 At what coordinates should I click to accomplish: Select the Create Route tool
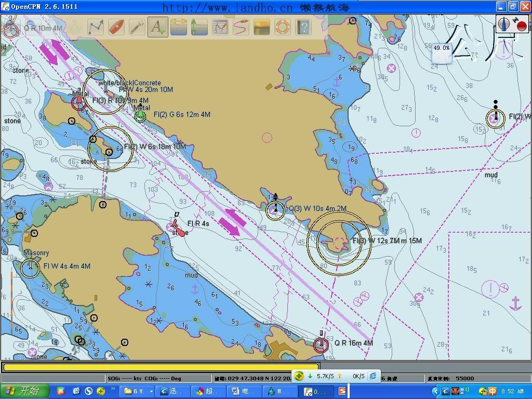(x=96, y=27)
